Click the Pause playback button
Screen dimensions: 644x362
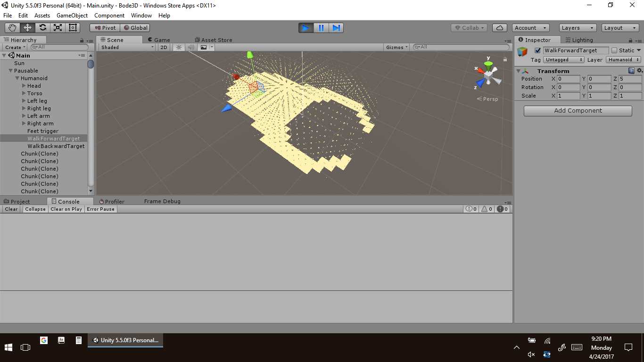tap(321, 28)
